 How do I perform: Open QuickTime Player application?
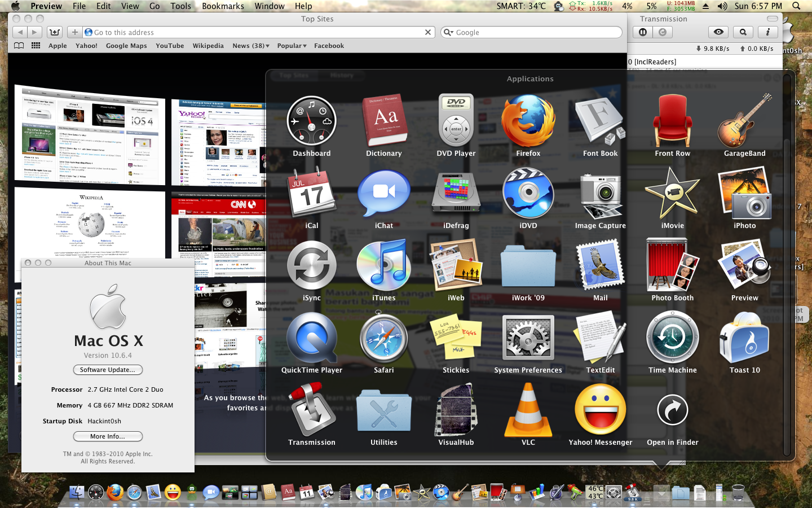click(311, 338)
